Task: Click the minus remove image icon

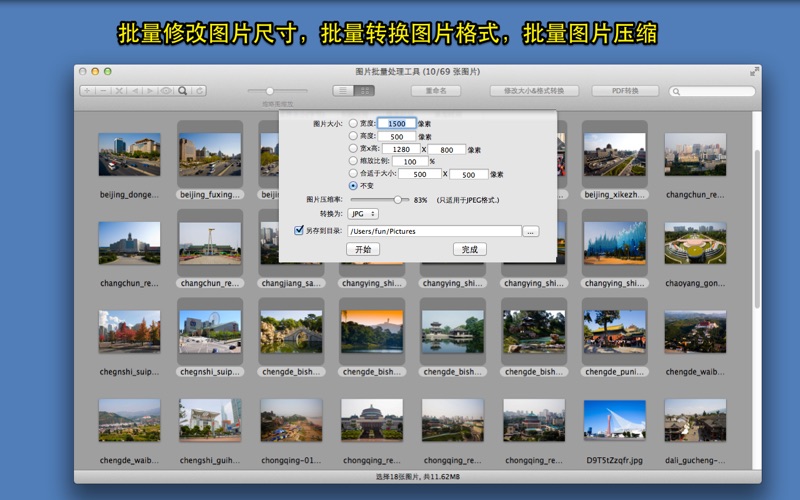Action: point(103,91)
